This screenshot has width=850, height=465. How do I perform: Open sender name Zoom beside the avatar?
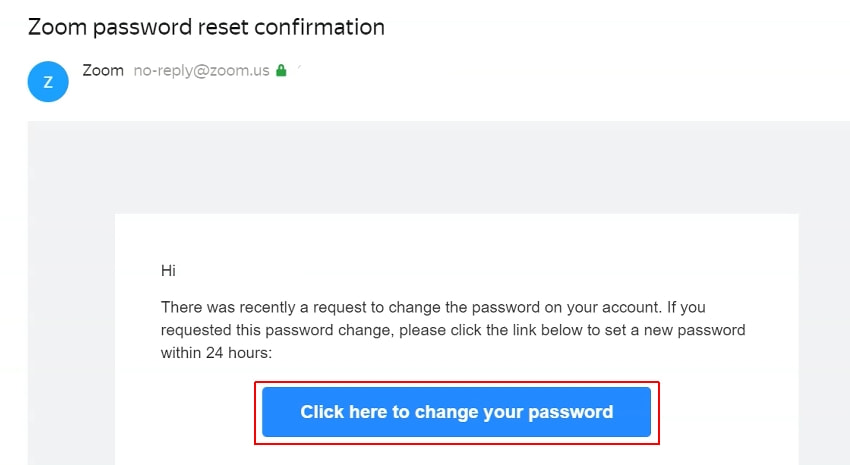tap(104, 71)
